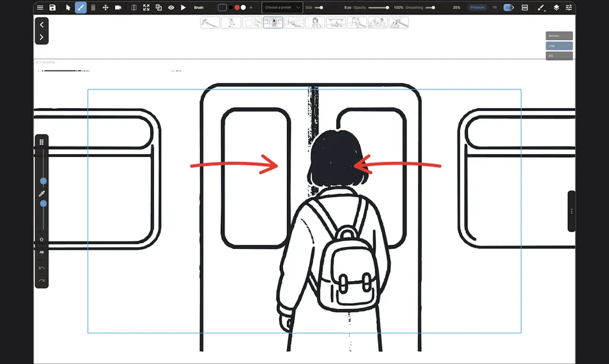609x364 pixels.
Task: Select the Line layer
Action: 559,46
